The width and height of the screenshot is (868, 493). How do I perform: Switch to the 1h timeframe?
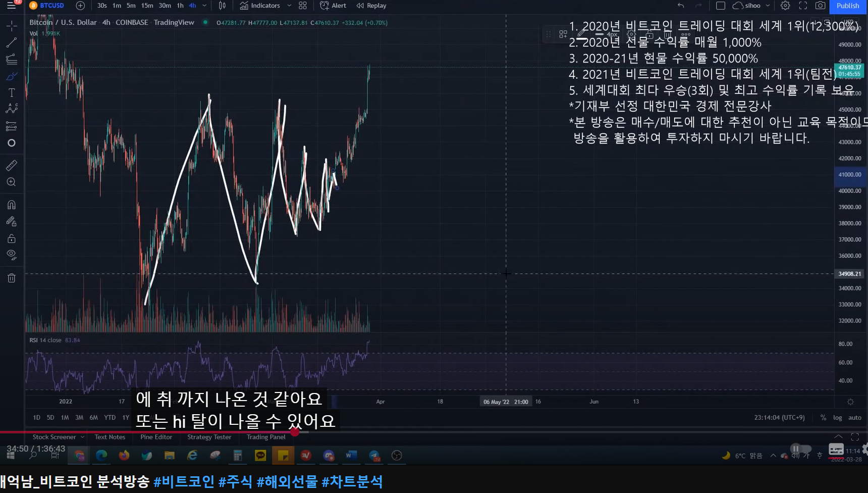point(180,6)
